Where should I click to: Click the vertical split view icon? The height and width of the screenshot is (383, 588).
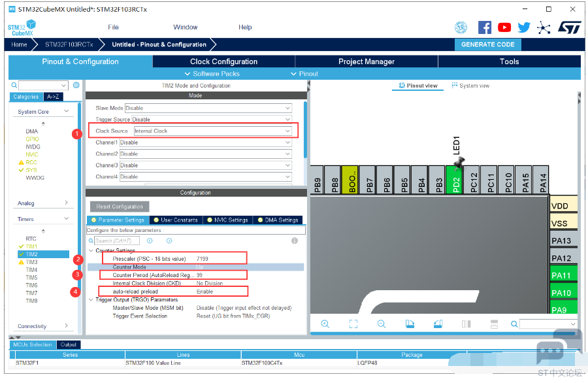(466, 324)
